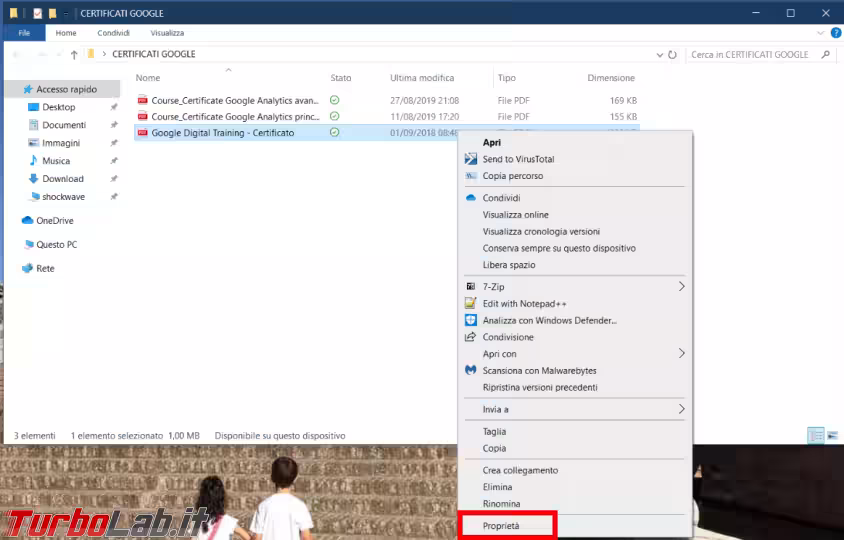This screenshot has height=540, width=844.
Task: Click the Windows Defender shield icon
Action: click(471, 320)
